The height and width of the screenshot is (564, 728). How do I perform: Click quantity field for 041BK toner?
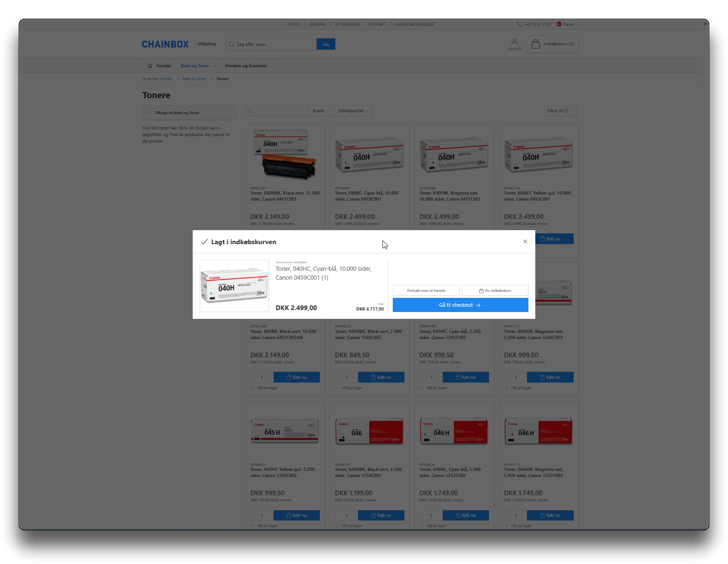262,377
